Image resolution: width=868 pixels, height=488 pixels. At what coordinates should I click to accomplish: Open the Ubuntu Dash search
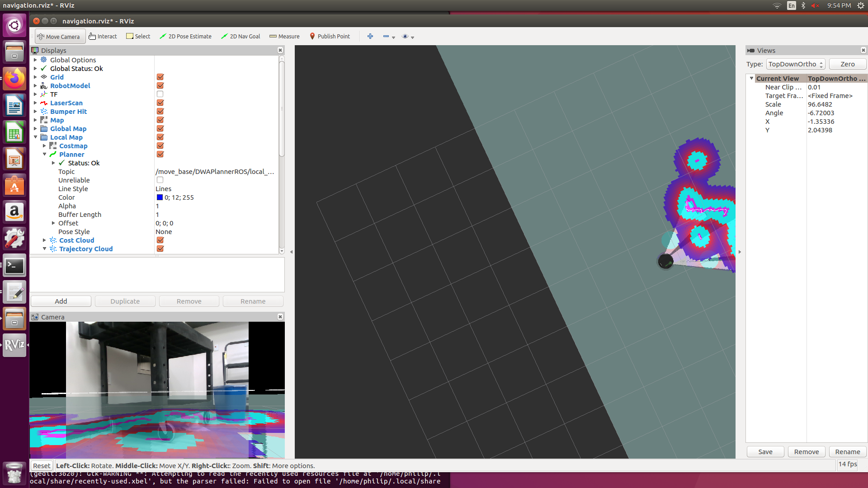pos(14,25)
